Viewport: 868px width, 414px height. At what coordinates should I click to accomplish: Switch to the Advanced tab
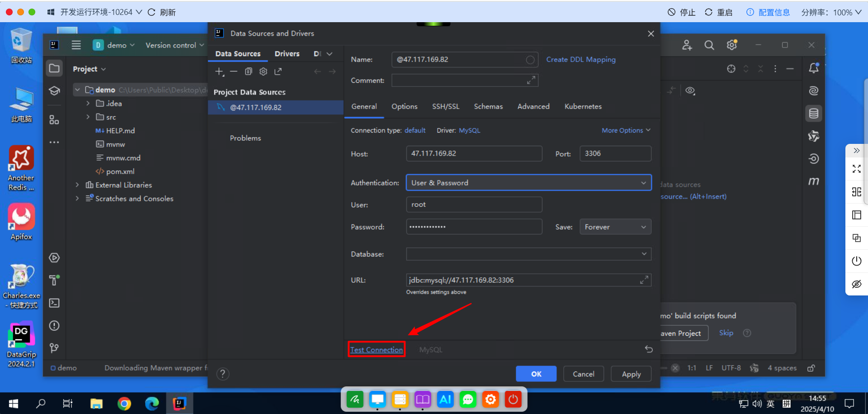pos(533,106)
